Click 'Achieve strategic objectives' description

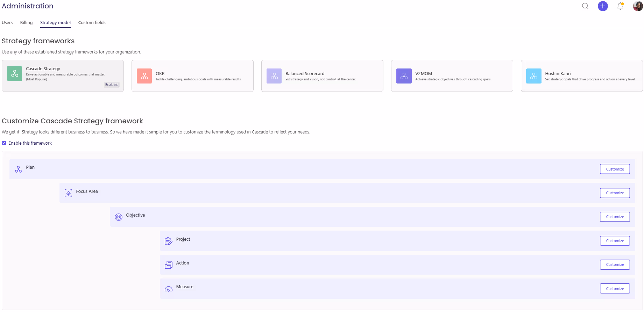point(453,79)
